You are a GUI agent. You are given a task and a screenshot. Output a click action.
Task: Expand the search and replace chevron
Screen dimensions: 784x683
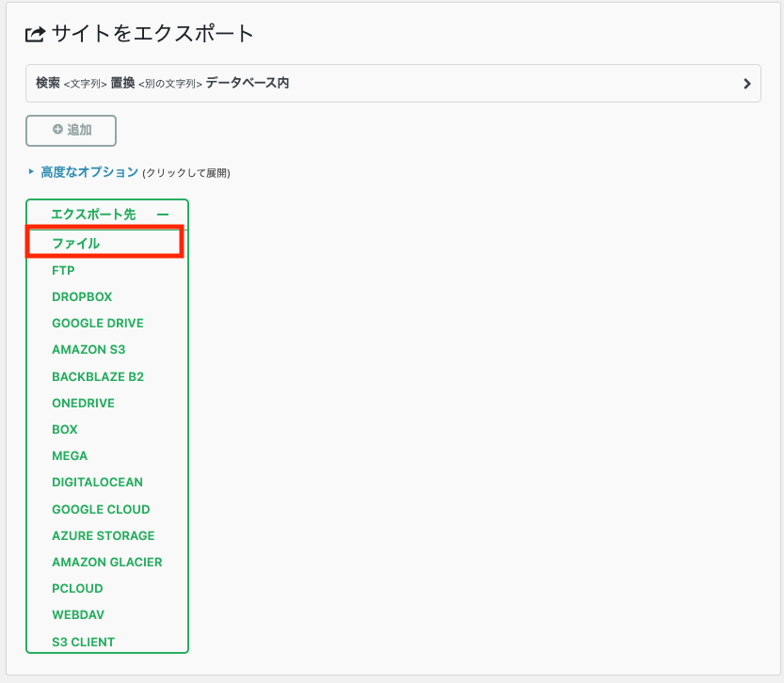click(746, 84)
